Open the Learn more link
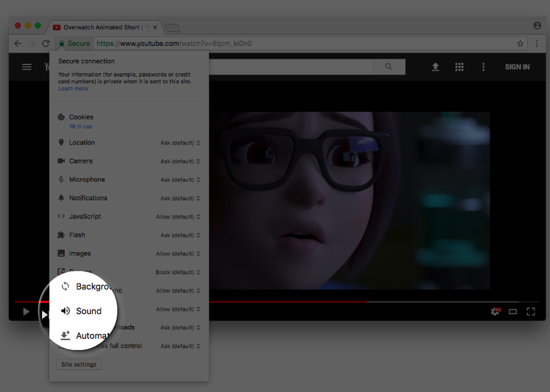 point(73,89)
